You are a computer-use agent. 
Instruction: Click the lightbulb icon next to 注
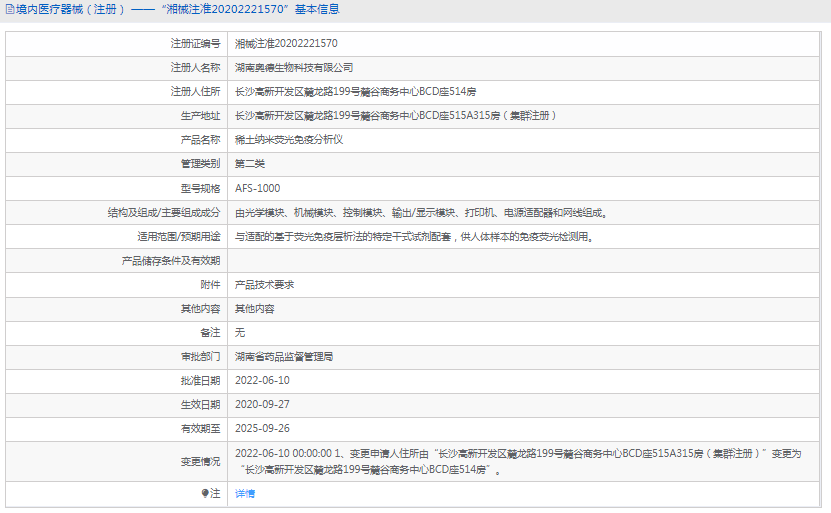(x=205, y=493)
